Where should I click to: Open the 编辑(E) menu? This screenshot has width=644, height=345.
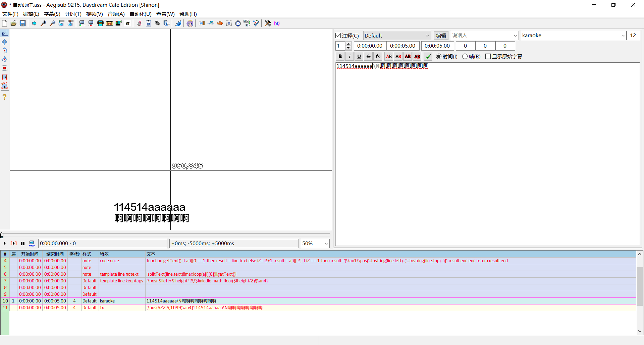[x=31, y=14]
